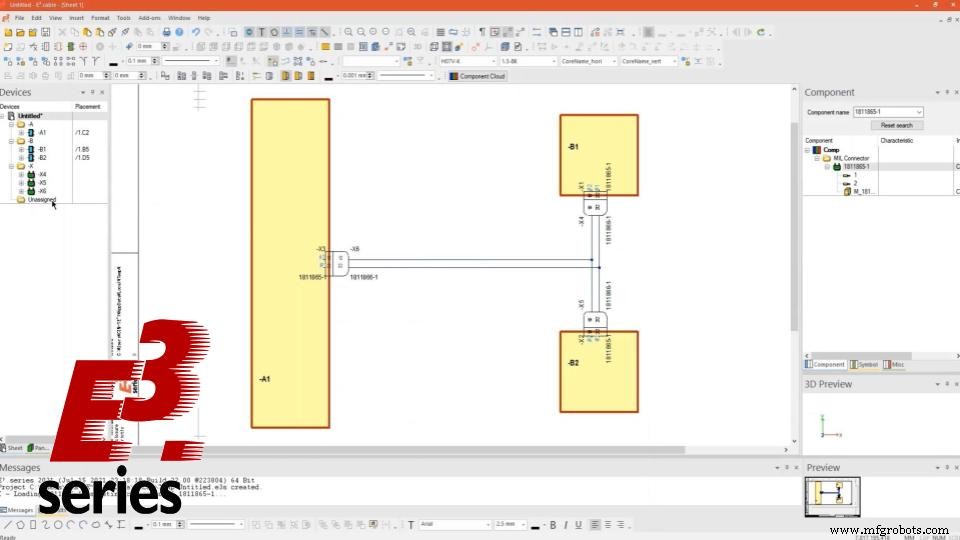
Task: Click the Open folder toolbar icon
Action: [21, 32]
